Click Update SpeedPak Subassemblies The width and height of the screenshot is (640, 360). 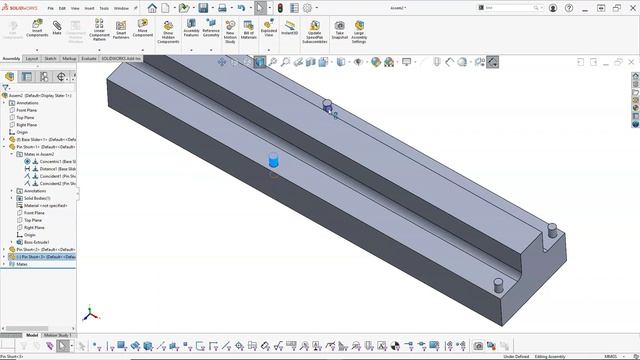tap(315, 32)
